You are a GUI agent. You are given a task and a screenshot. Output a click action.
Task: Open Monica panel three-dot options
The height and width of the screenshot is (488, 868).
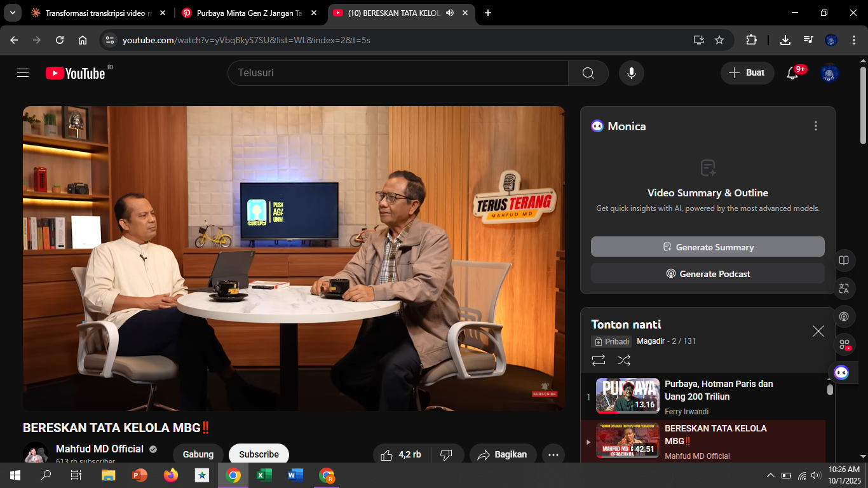pos(816,126)
